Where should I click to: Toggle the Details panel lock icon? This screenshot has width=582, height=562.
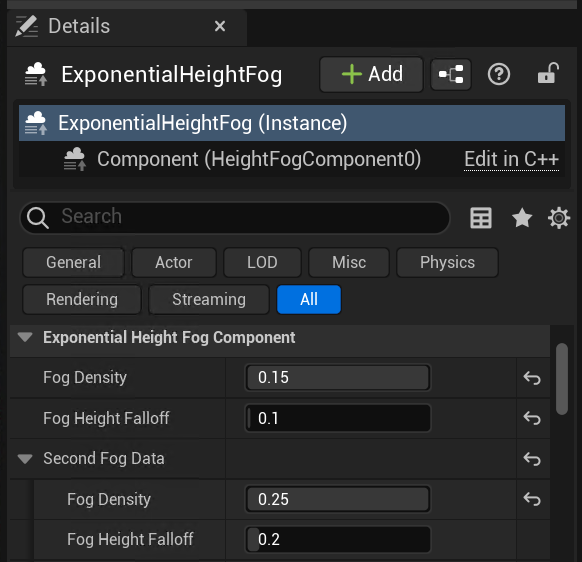548,73
